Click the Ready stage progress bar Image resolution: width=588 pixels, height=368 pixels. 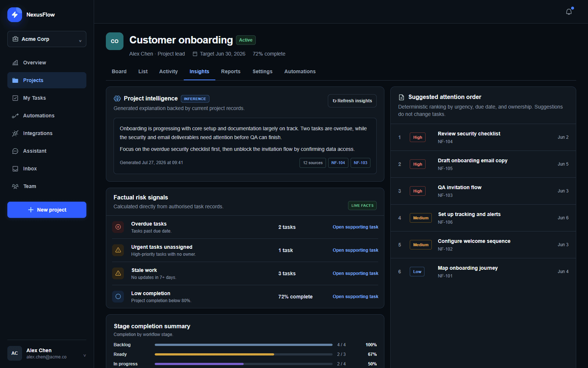[x=244, y=354]
